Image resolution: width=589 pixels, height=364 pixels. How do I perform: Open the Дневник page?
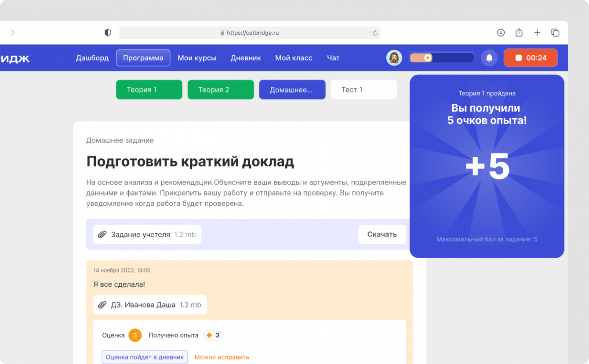[246, 58]
